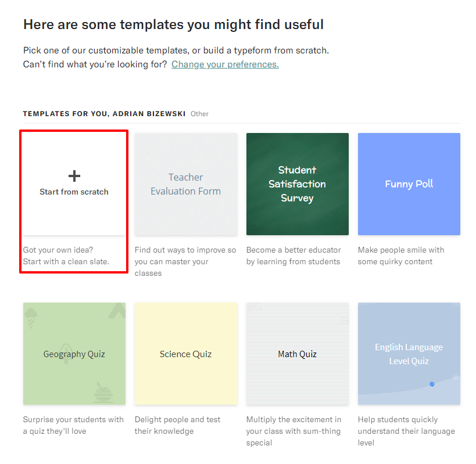
Task: Click the plus icon for new typeform
Action: tap(74, 176)
